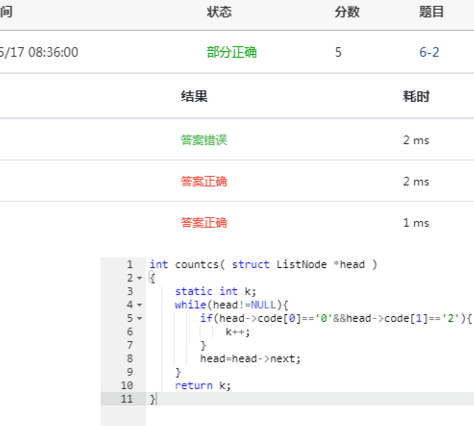Click the 耗时 column header
The width and height of the screenshot is (474, 426).
(x=416, y=96)
